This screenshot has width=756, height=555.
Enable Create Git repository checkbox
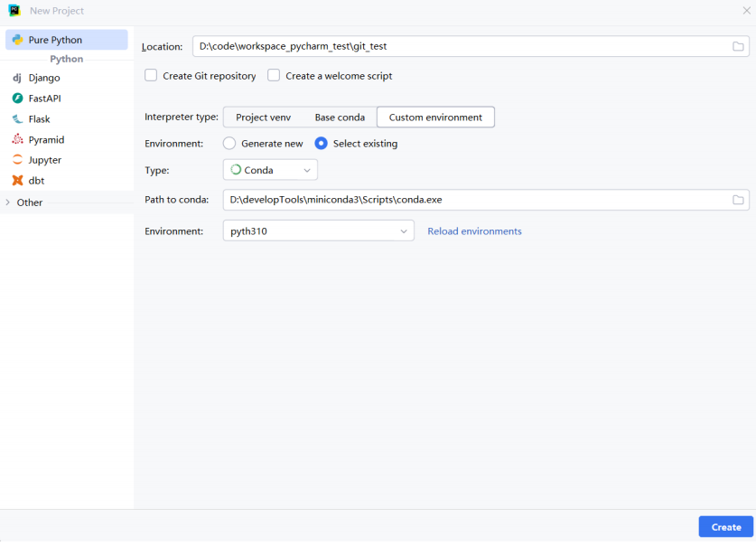point(151,75)
